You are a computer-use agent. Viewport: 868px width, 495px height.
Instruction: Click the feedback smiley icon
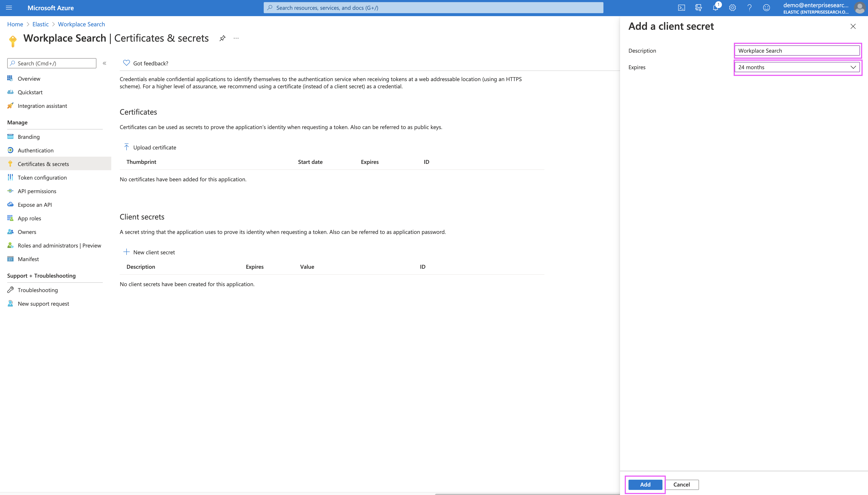click(x=766, y=8)
